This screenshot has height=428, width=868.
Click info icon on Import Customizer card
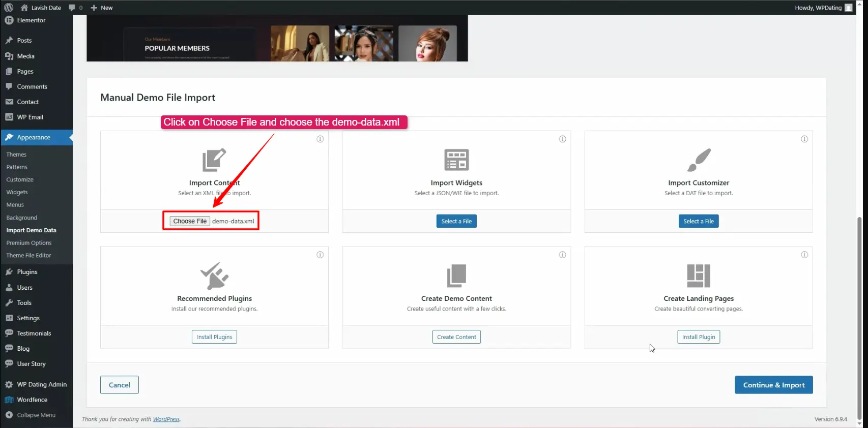(804, 139)
